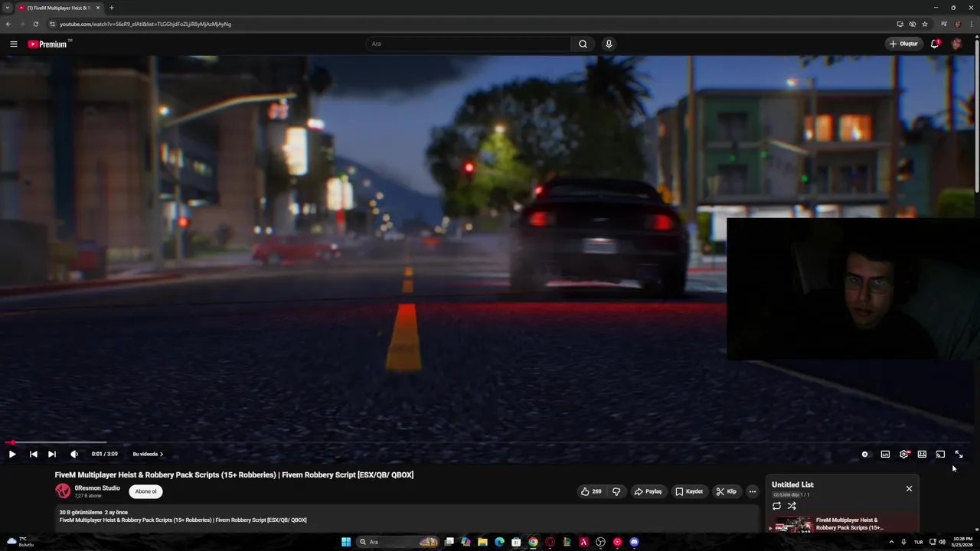Toggle playlist loop

tap(776, 506)
